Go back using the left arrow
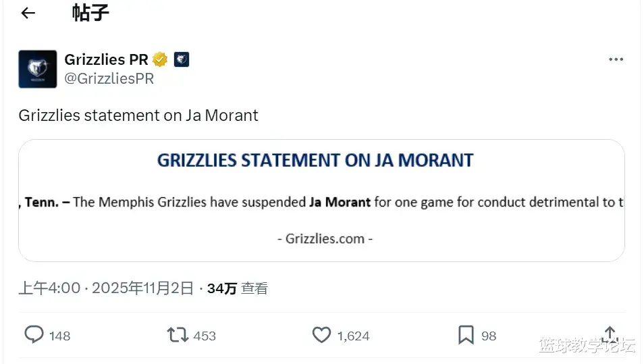The image size is (644, 364). click(x=28, y=13)
